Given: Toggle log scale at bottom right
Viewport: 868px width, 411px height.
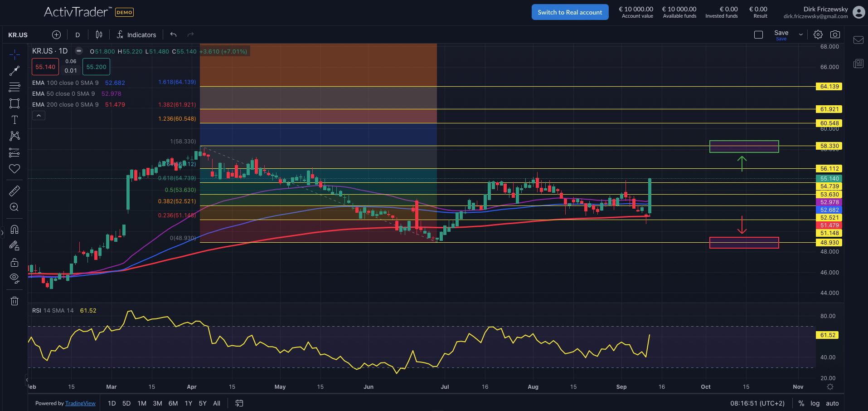Looking at the screenshot, I should (x=815, y=403).
